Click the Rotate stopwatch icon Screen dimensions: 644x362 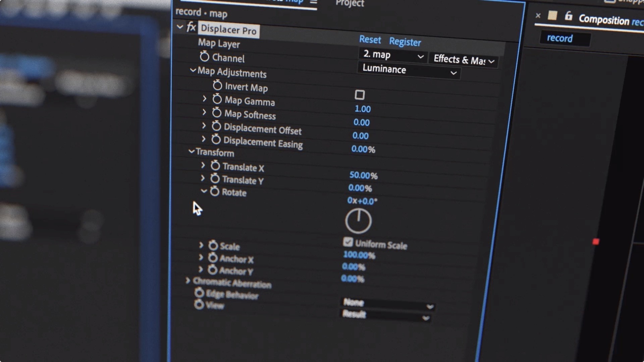point(214,192)
